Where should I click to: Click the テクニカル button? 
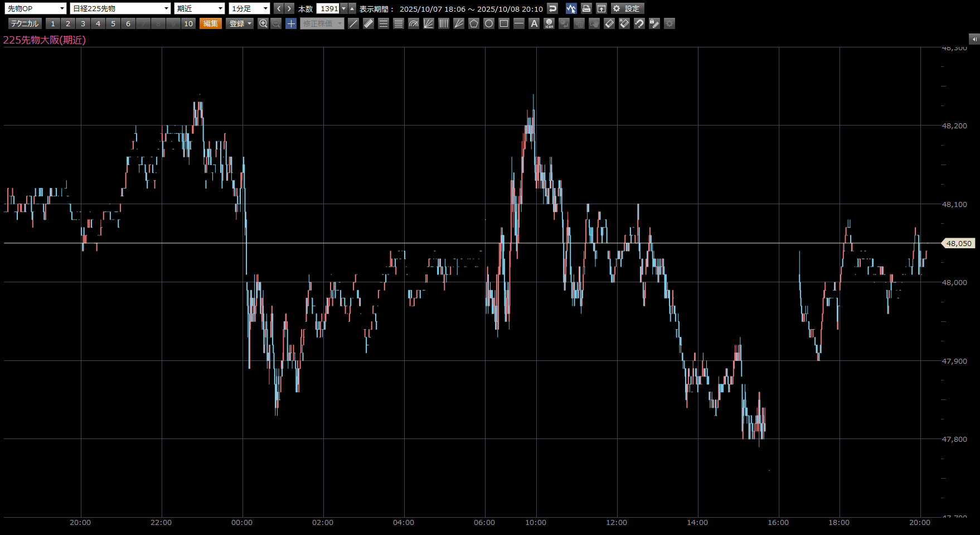click(25, 23)
